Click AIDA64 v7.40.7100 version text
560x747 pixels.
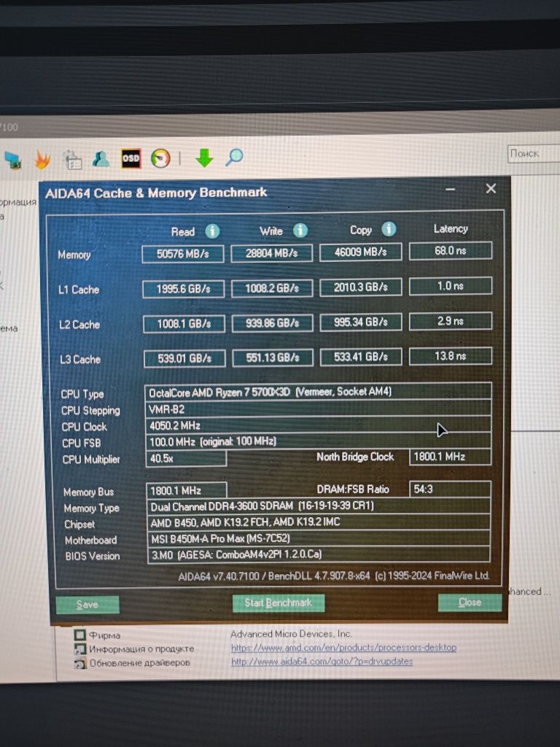coord(333,576)
